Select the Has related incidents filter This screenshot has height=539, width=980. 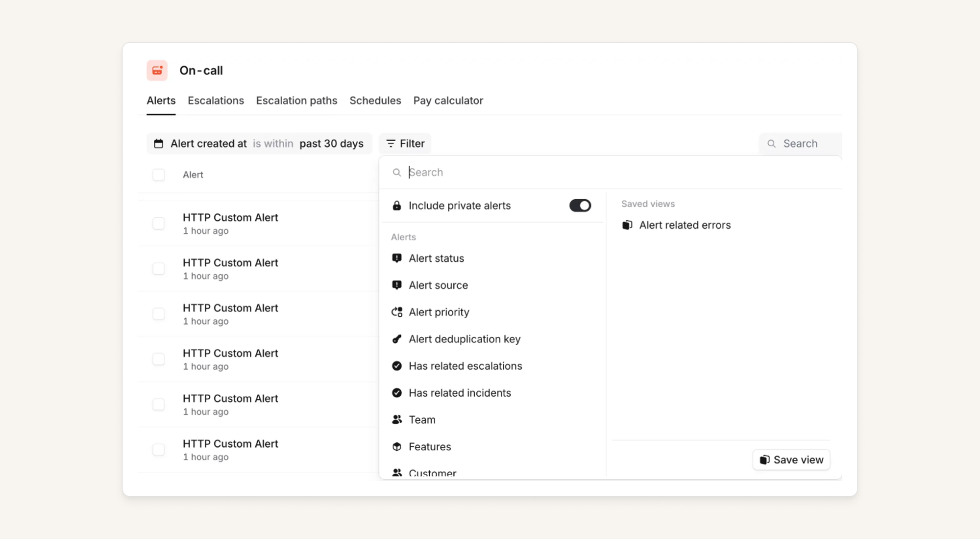tap(460, 393)
